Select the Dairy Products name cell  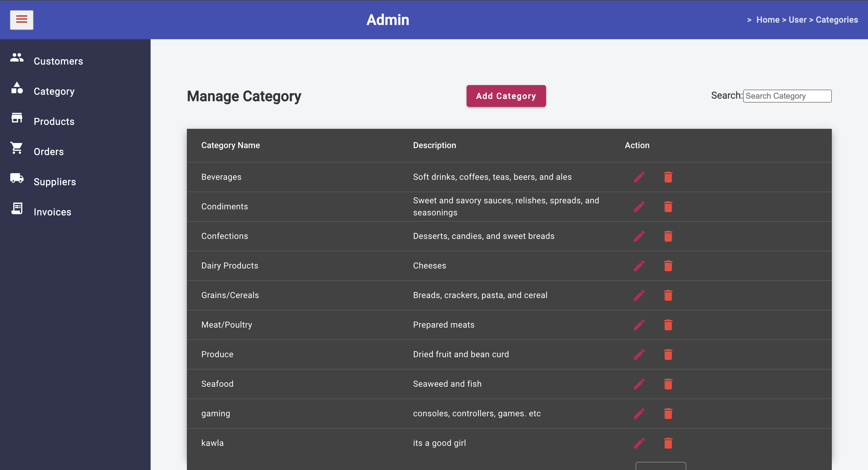[x=229, y=266]
